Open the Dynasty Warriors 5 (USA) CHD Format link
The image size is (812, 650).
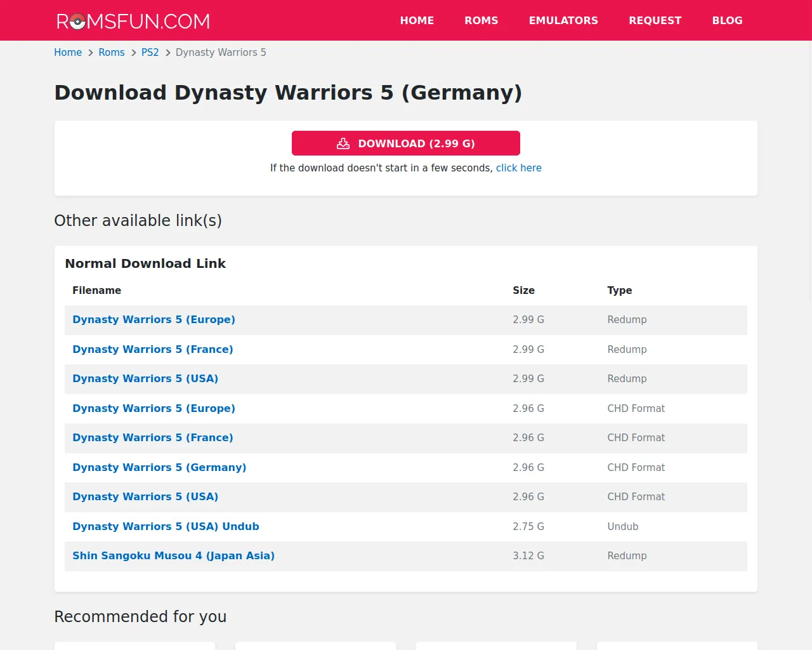click(x=145, y=497)
